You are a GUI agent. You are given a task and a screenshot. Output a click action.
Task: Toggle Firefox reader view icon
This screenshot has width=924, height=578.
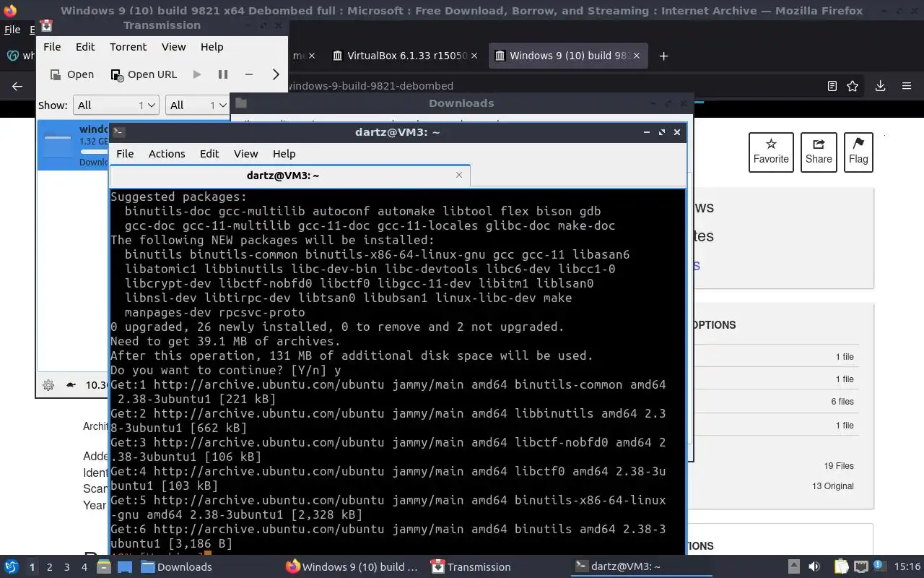(832, 86)
